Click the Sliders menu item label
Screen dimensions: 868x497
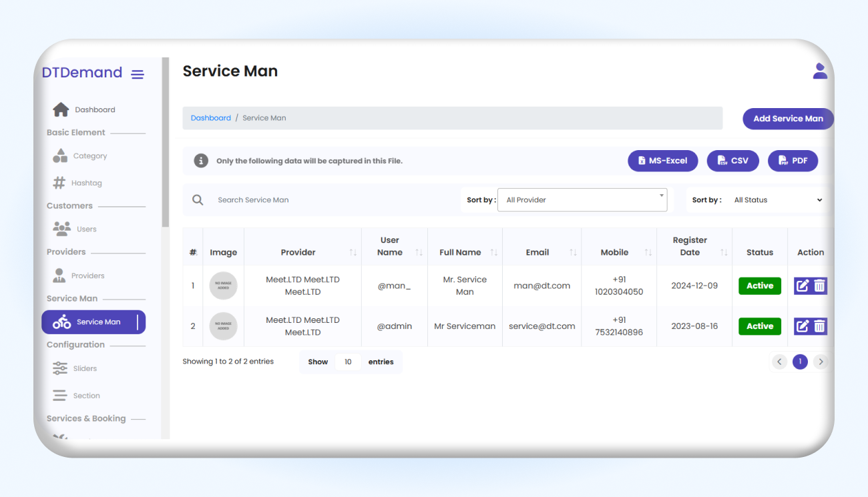[85, 368]
